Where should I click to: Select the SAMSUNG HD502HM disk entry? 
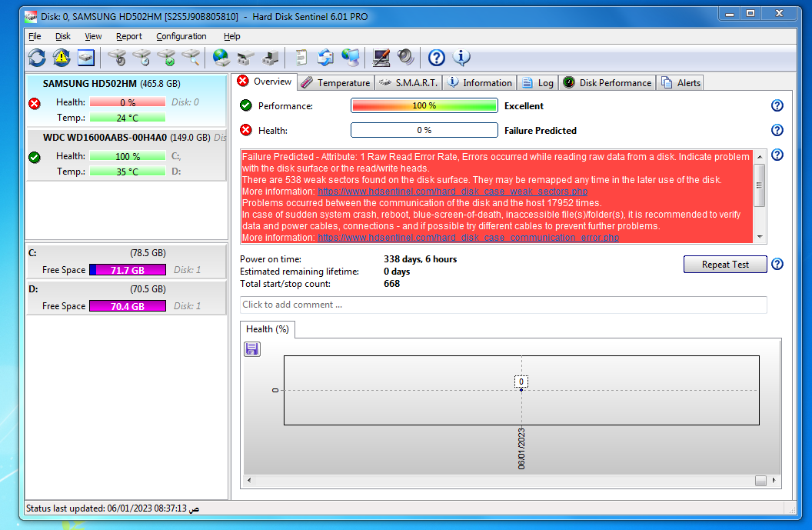[126, 101]
